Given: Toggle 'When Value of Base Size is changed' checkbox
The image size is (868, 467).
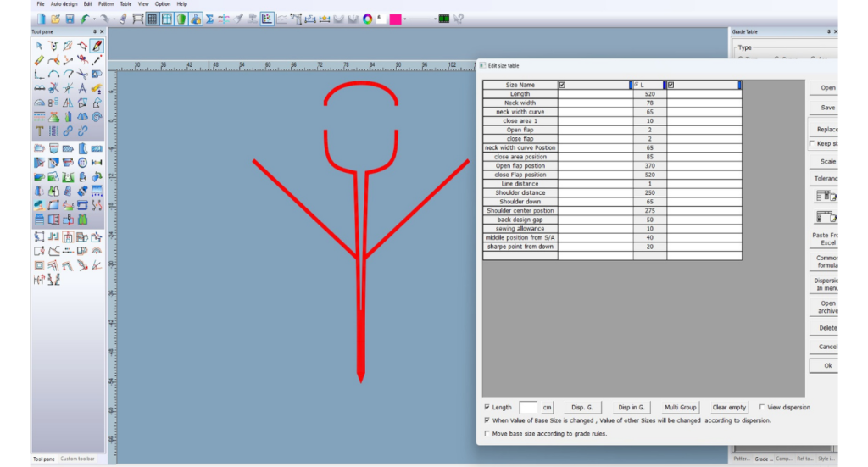Looking at the screenshot, I should (x=487, y=420).
